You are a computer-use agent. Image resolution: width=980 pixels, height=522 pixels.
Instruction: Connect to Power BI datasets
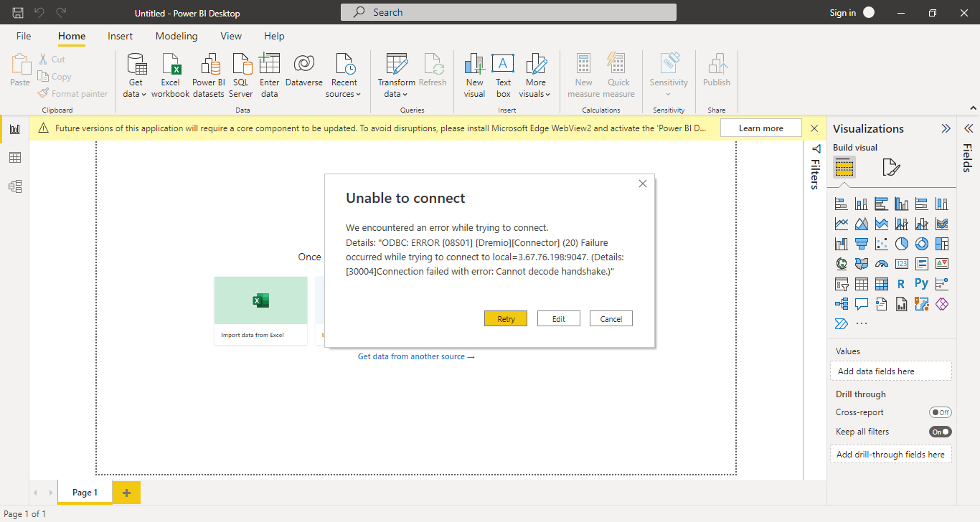coord(208,75)
